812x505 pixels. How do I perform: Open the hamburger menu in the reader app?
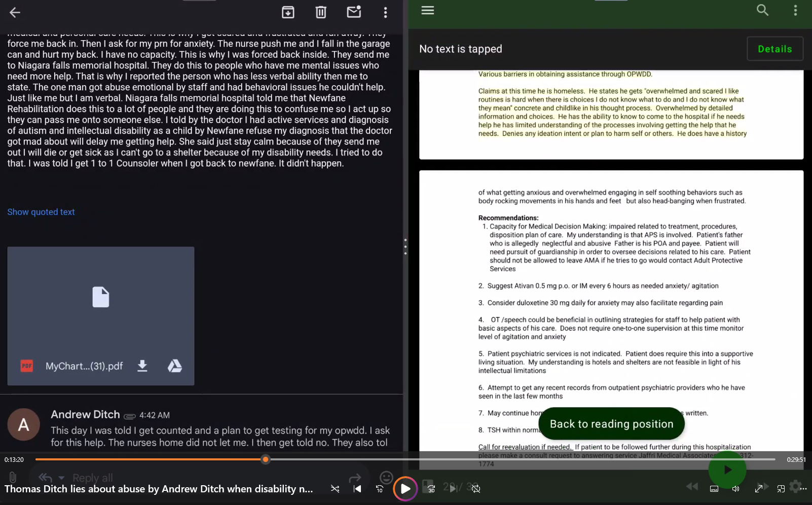428,11
